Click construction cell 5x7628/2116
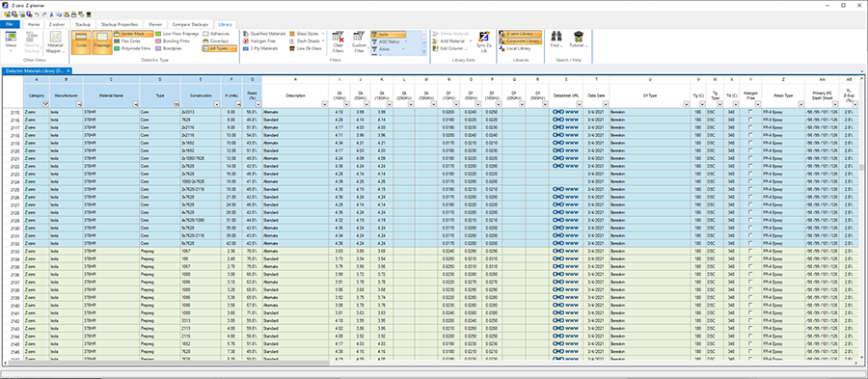Image resolution: width=868 pixels, height=379 pixels. 201,235
